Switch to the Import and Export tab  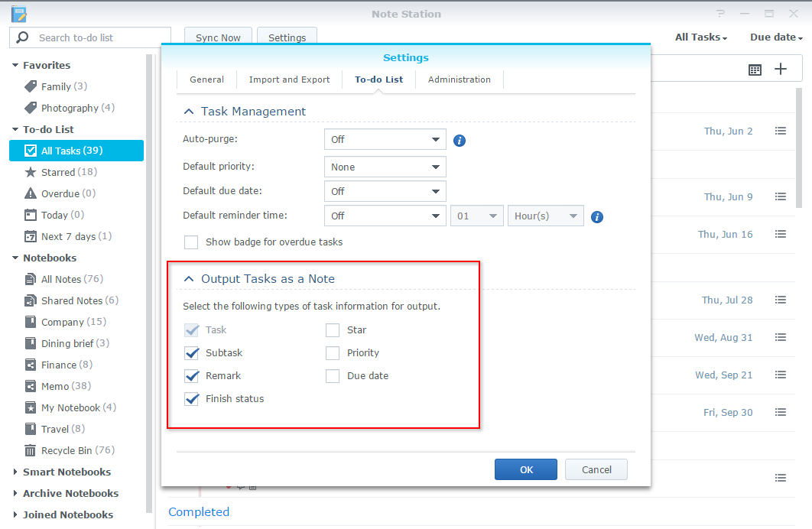tap(289, 79)
